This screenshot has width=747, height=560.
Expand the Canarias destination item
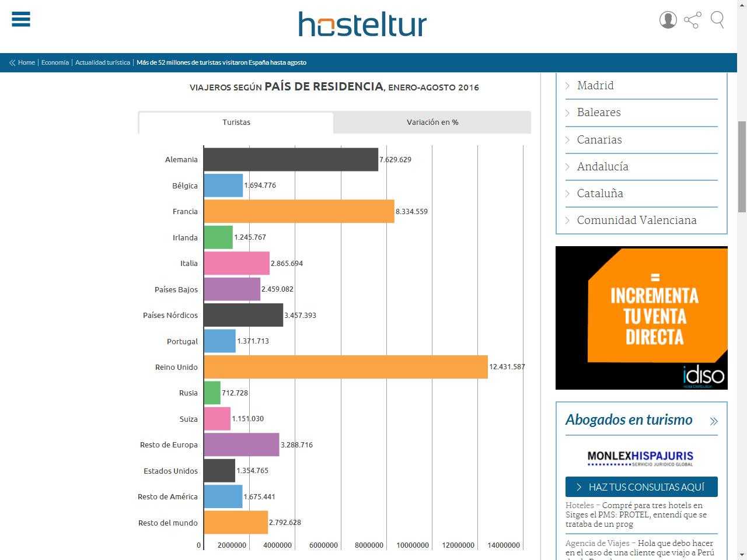click(x=599, y=139)
